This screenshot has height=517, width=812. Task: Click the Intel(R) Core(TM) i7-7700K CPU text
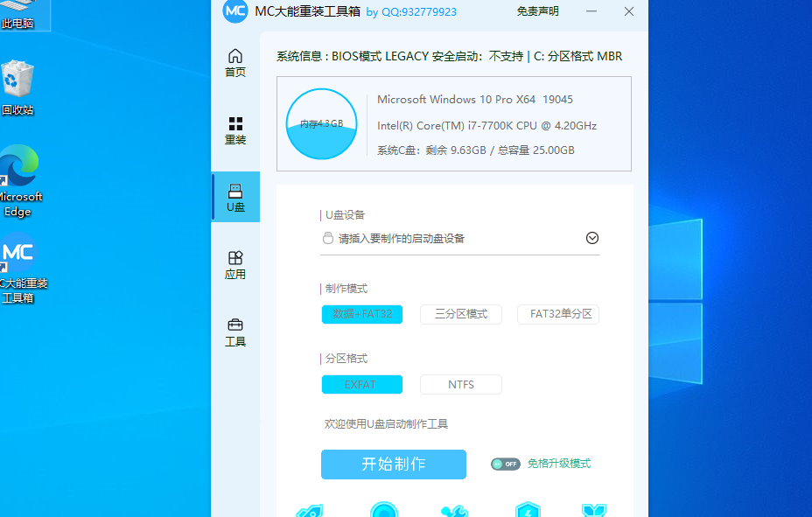click(486, 126)
